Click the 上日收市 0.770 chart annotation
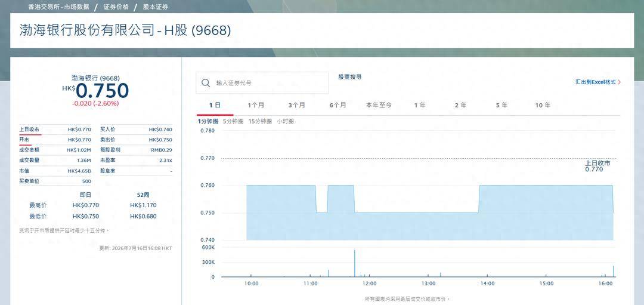 point(597,166)
